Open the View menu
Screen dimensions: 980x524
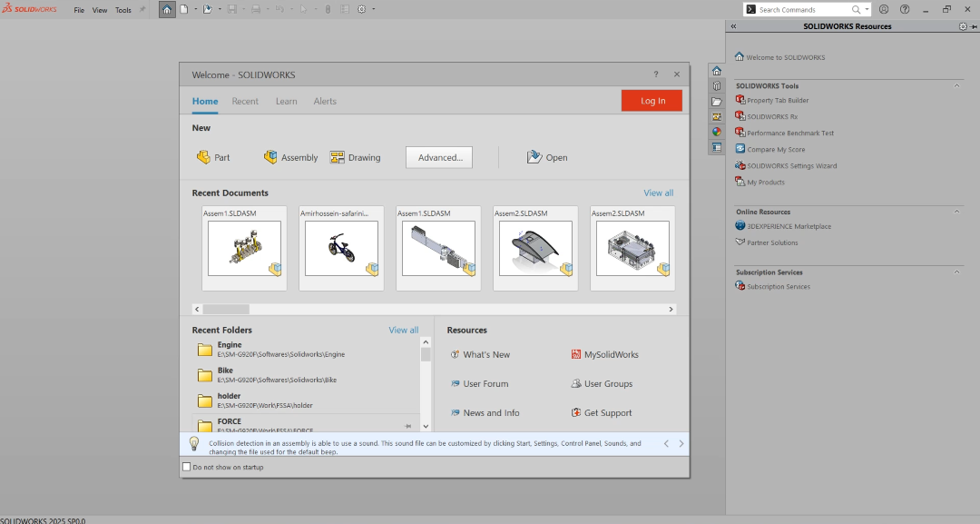[100, 10]
